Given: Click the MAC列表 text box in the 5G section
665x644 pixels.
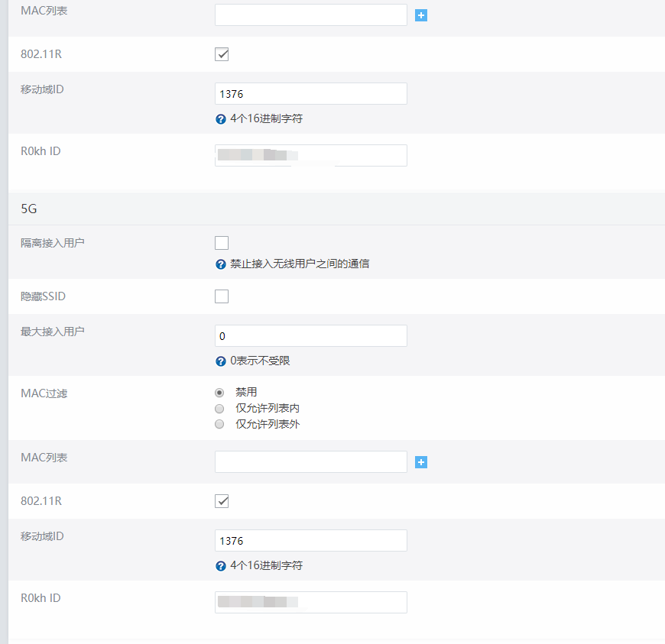Looking at the screenshot, I should tap(310, 461).
